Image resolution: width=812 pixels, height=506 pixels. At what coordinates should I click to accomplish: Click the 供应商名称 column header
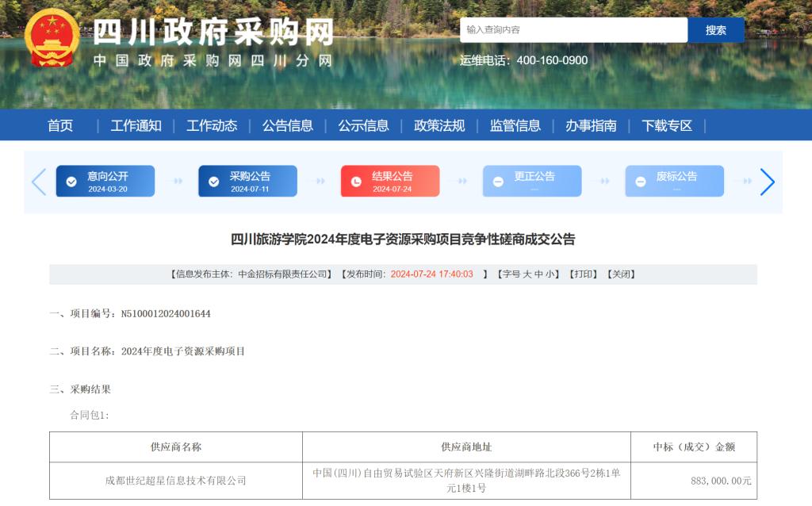point(176,447)
